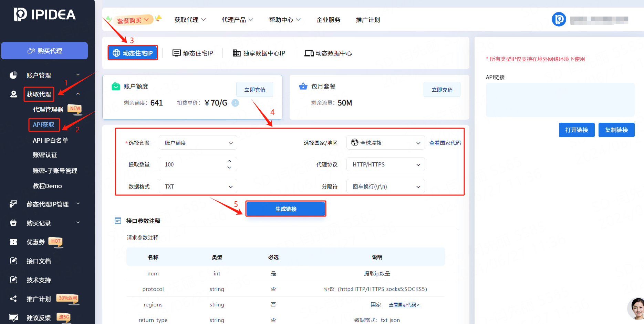This screenshot has height=324, width=644.
Task: Collapse the 获取代理 sidebar section chevron
Action: tap(78, 94)
